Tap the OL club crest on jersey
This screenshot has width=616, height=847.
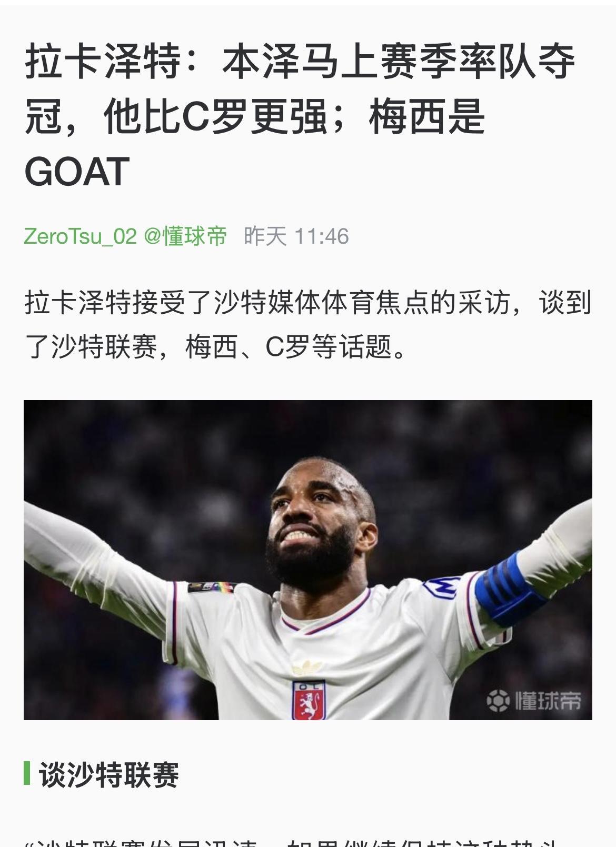tap(309, 700)
